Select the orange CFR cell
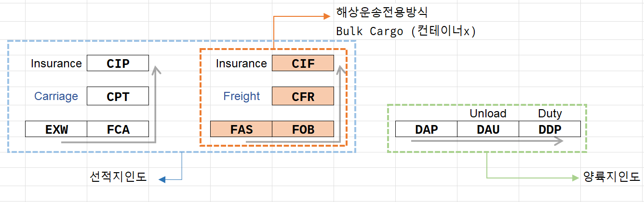 (303, 96)
